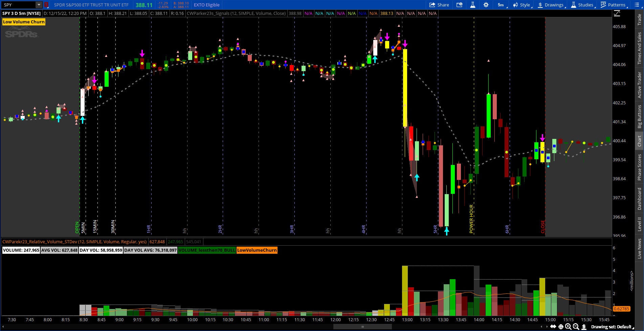The image size is (644, 331).
Task: Select the price level dollar-sign tool
Action: click(x=584, y=327)
